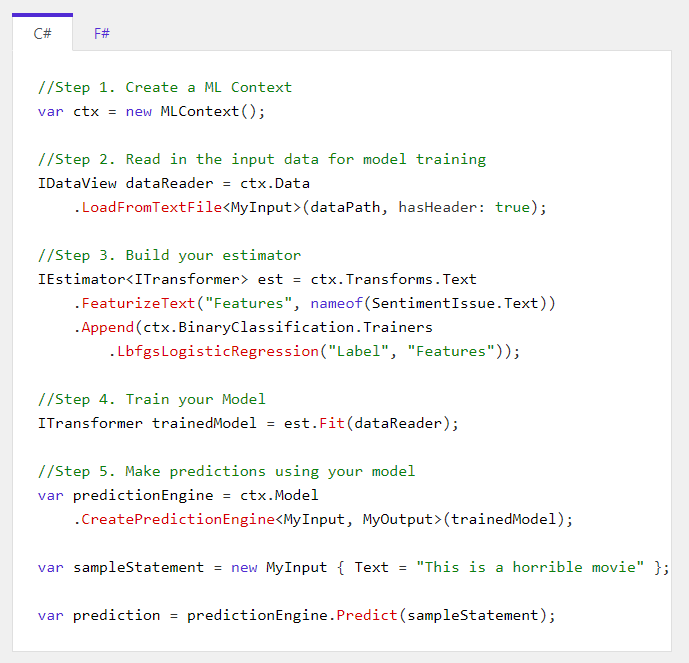689x663 pixels.
Task: Click the "Label" string literal
Action: pyautogui.click(x=359, y=351)
